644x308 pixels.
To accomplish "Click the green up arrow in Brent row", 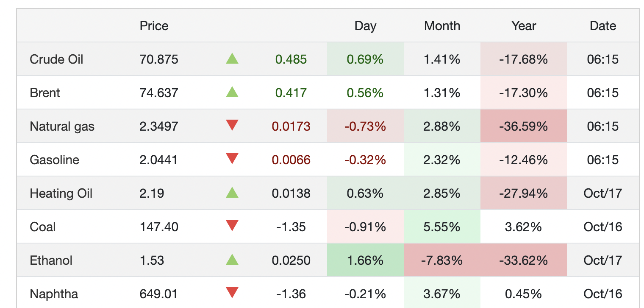I will point(232,92).
